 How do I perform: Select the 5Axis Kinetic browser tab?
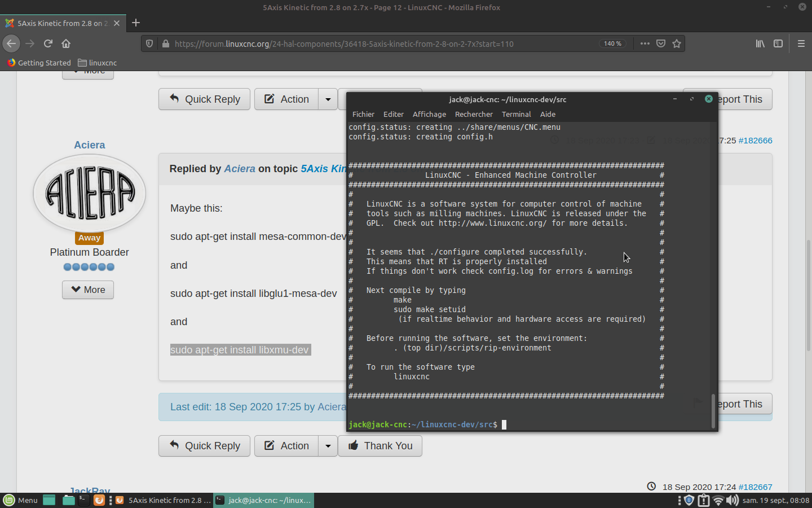click(x=62, y=23)
